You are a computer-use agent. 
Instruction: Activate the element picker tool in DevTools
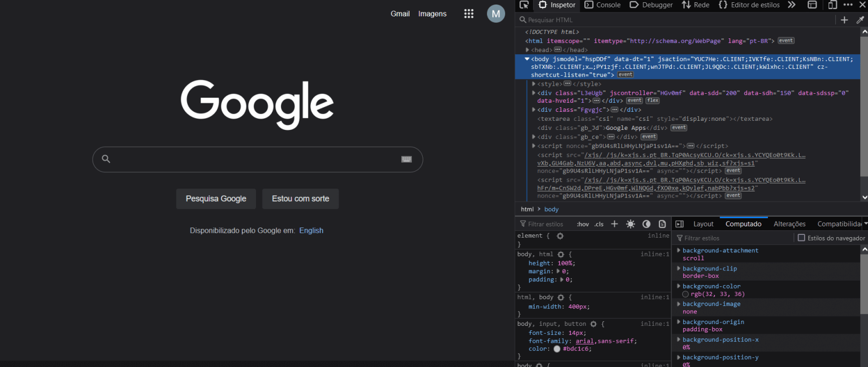pos(524,5)
